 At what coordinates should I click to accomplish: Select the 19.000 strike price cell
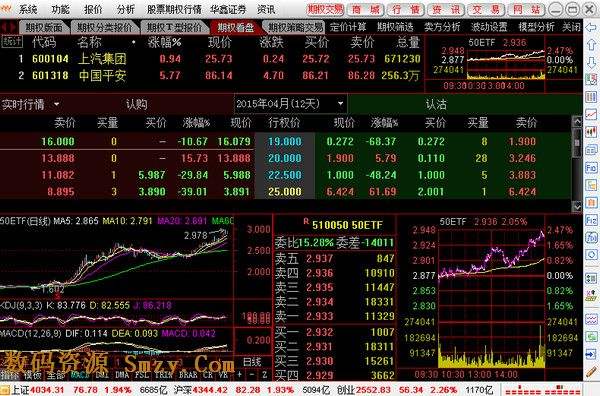tap(285, 142)
